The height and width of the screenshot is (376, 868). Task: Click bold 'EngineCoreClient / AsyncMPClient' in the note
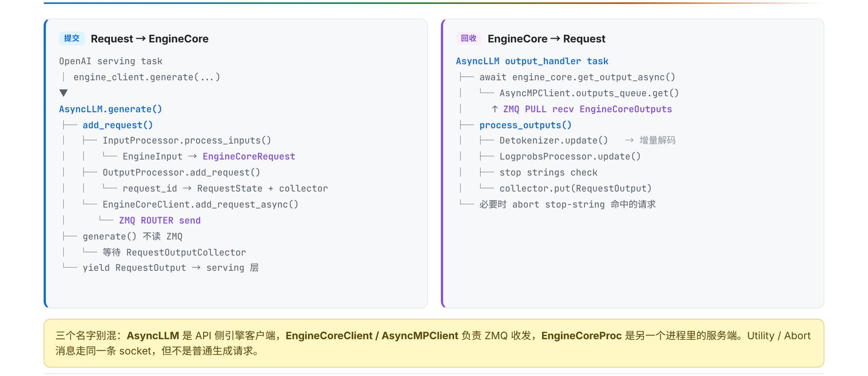[372, 336]
